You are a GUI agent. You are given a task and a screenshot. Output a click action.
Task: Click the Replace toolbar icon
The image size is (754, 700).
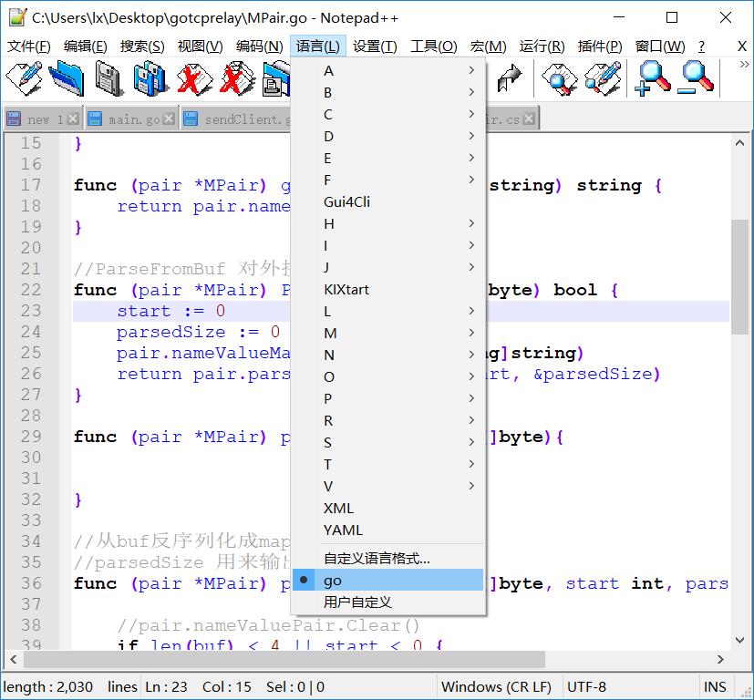pyautogui.click(x=603, y=78)
